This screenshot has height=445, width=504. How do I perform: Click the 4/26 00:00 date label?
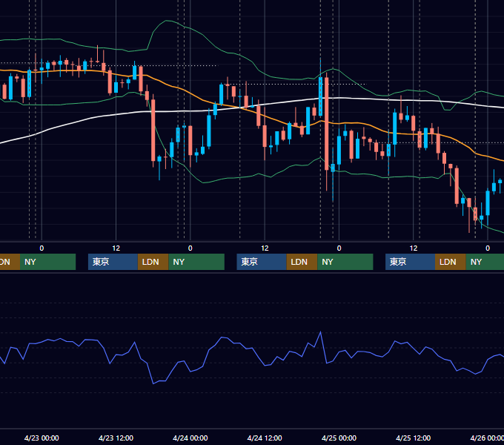(x=487, y=438)
